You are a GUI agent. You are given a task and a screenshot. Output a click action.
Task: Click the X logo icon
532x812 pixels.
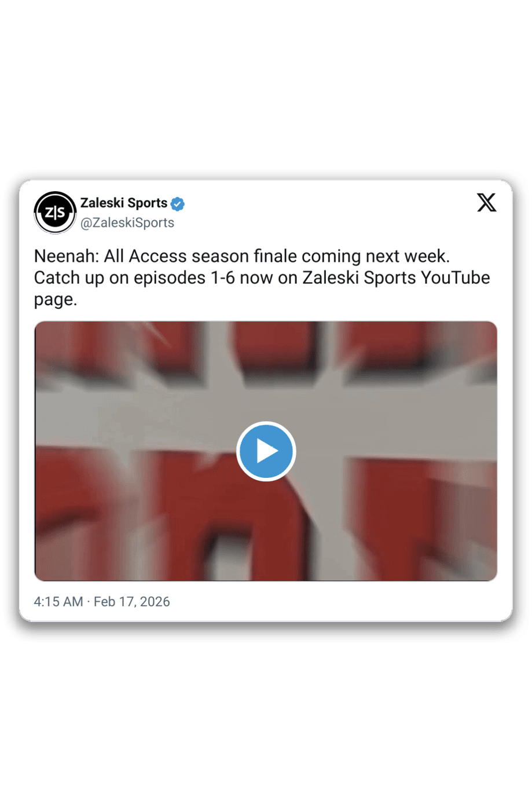[486, 203]
